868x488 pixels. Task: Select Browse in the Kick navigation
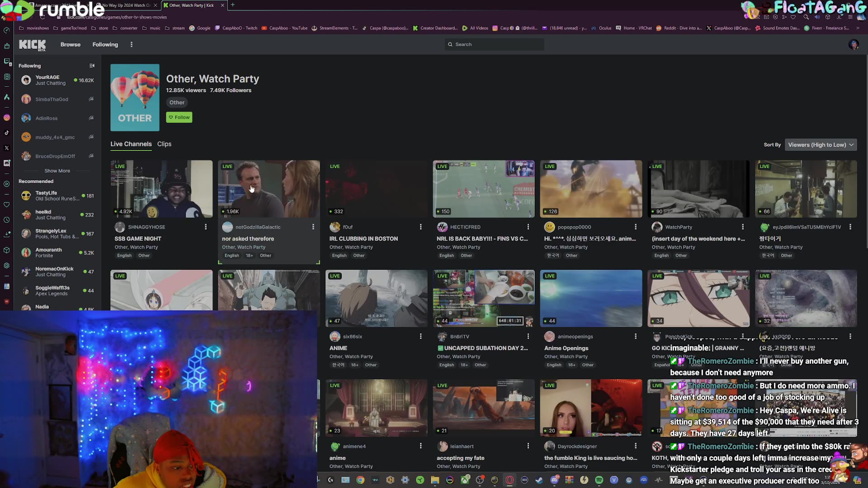70,45
